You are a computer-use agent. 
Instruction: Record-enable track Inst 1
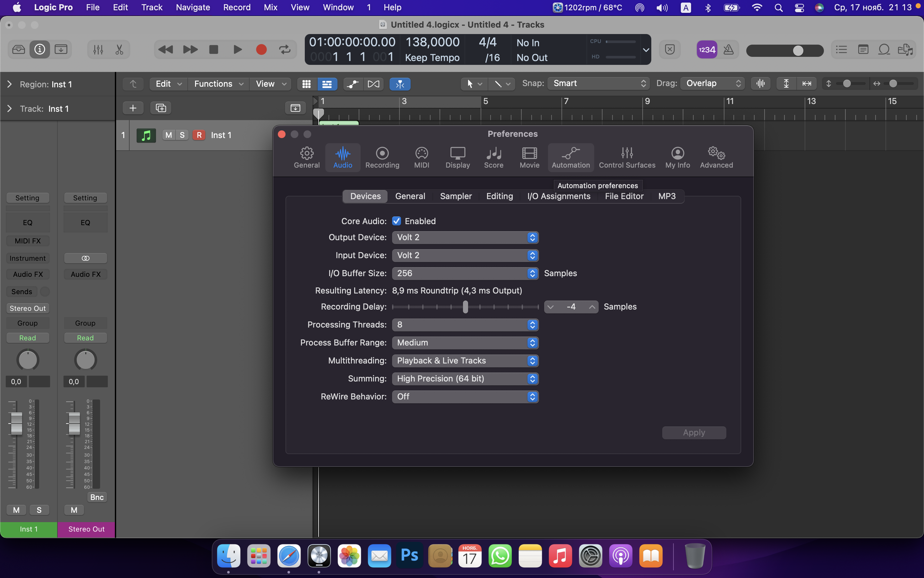click(x=199, y=135)
